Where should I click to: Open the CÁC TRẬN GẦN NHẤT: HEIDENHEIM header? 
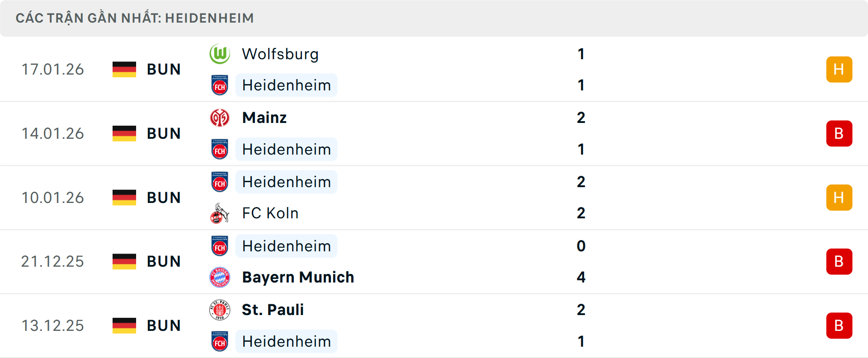(x=135, y=18)
